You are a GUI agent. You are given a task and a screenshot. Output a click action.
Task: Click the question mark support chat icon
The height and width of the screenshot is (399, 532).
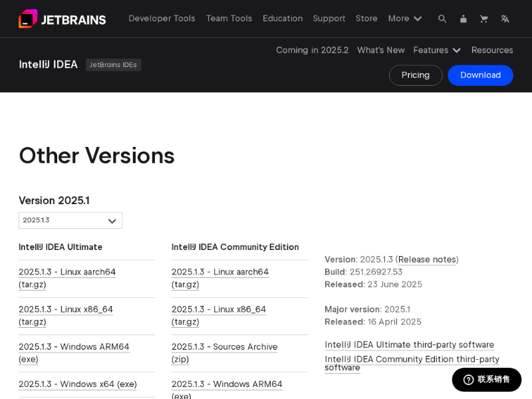468,380
